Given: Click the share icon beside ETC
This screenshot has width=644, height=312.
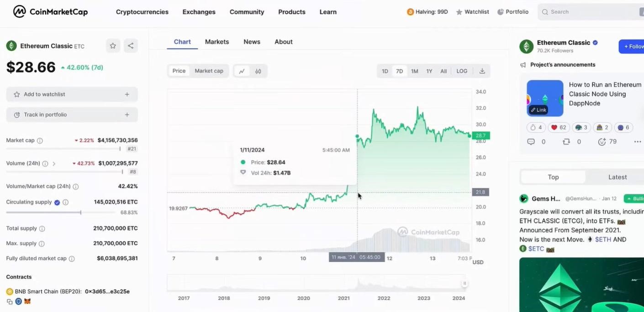Looking at the screenshot, I should coord(131,46).
